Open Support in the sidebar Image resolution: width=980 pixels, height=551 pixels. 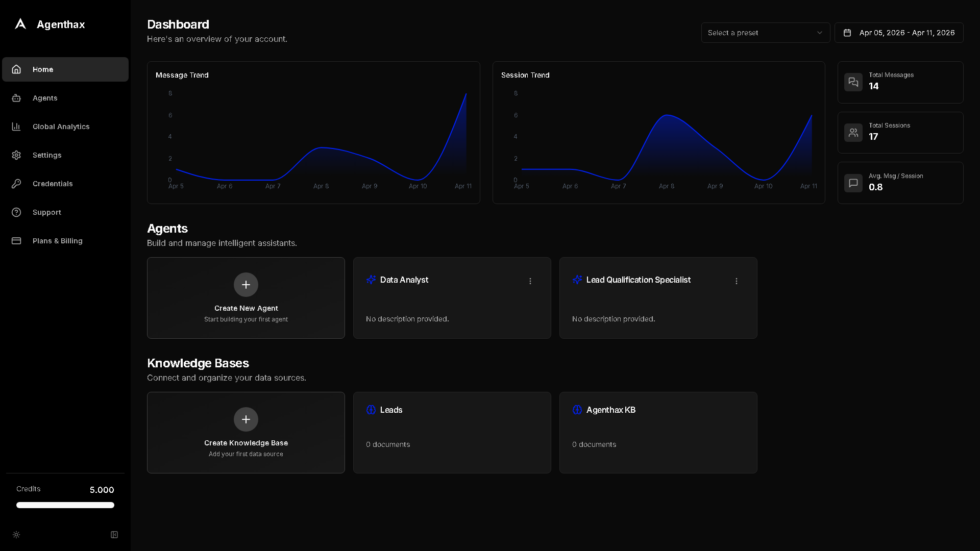[65, 212]
